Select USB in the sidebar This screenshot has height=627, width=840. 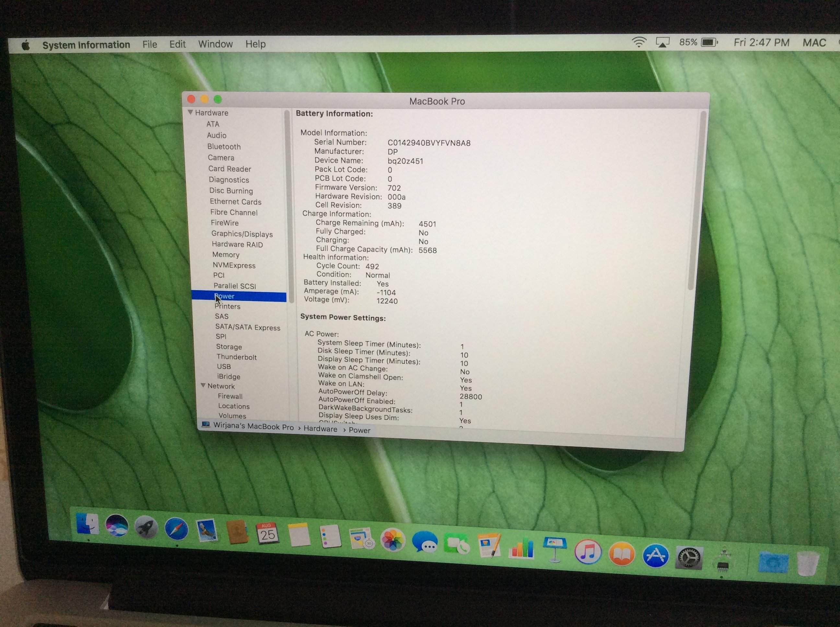(x=224, y=367)
